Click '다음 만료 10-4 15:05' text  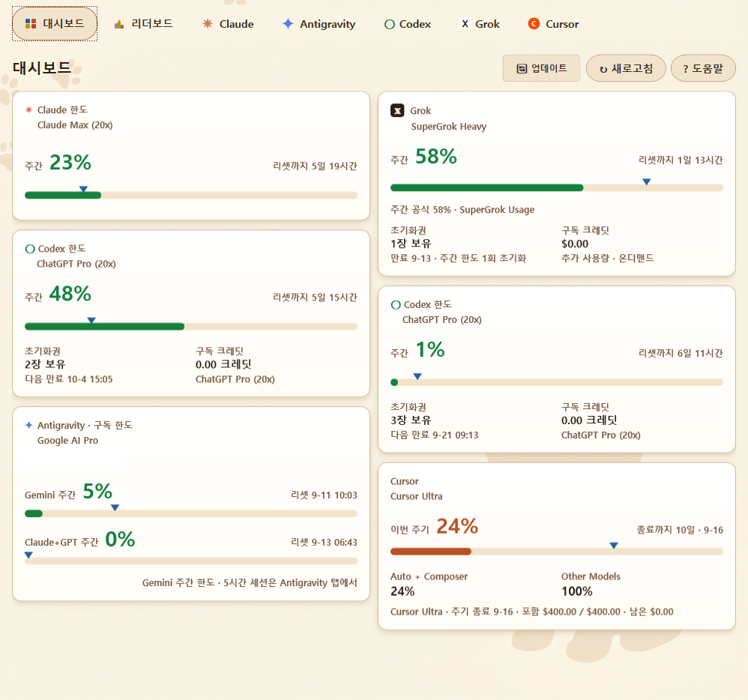coord(69,379)
